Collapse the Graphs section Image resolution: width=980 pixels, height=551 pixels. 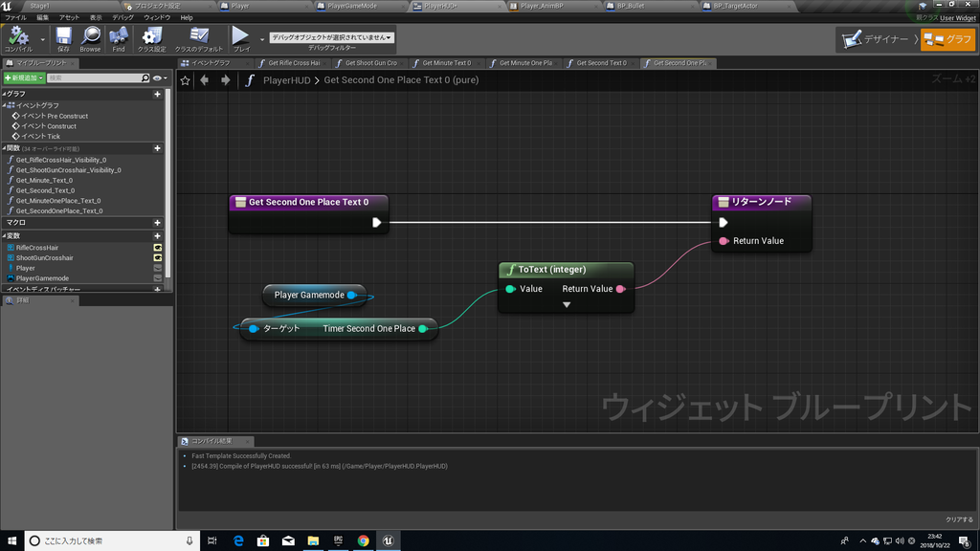pos(5,94)
